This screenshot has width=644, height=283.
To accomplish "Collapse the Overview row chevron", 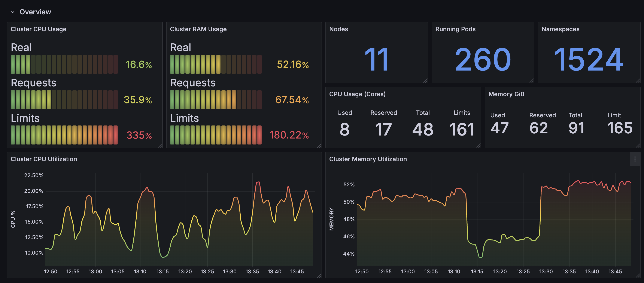I will (13, 12).
